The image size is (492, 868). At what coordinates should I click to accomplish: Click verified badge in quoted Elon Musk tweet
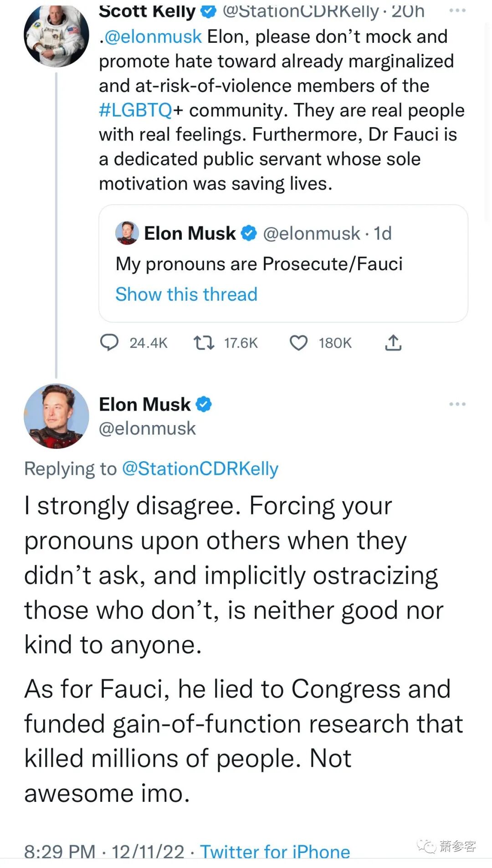(x=249, y=233)
